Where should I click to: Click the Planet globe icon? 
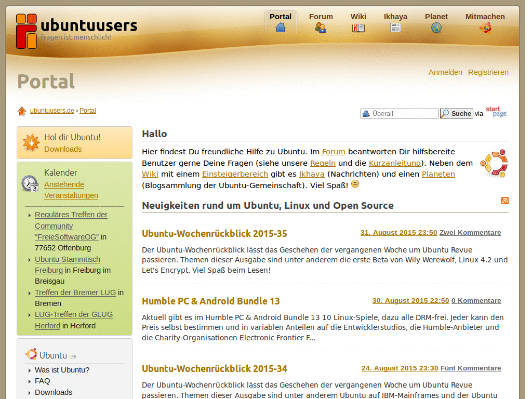coord(436,28)
